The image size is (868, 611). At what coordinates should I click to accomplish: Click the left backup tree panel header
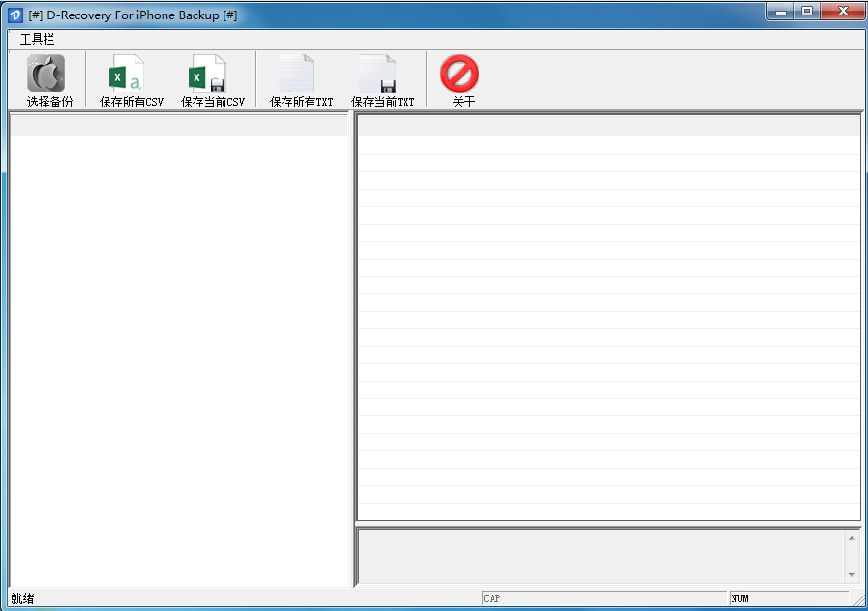click(x=179, y=126)
